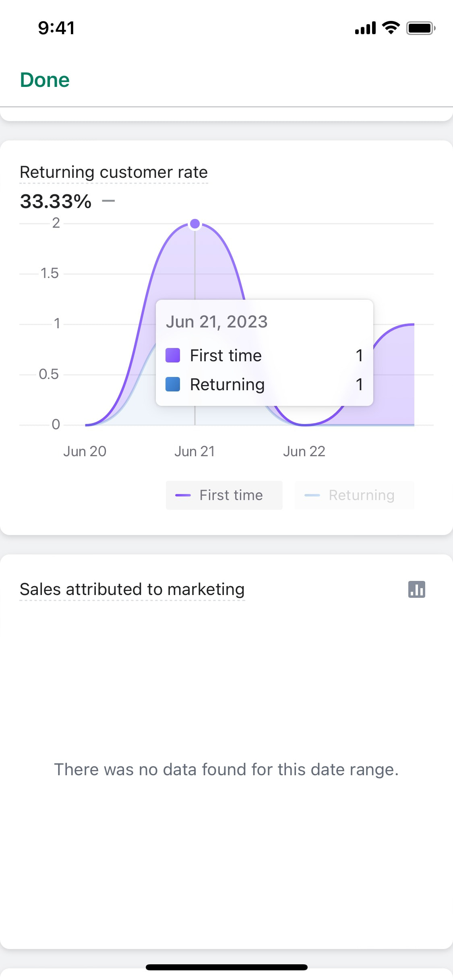Tap the Jun 21, 2023 tooltip heading
The image size is (453, 980).
click(217, 322)
